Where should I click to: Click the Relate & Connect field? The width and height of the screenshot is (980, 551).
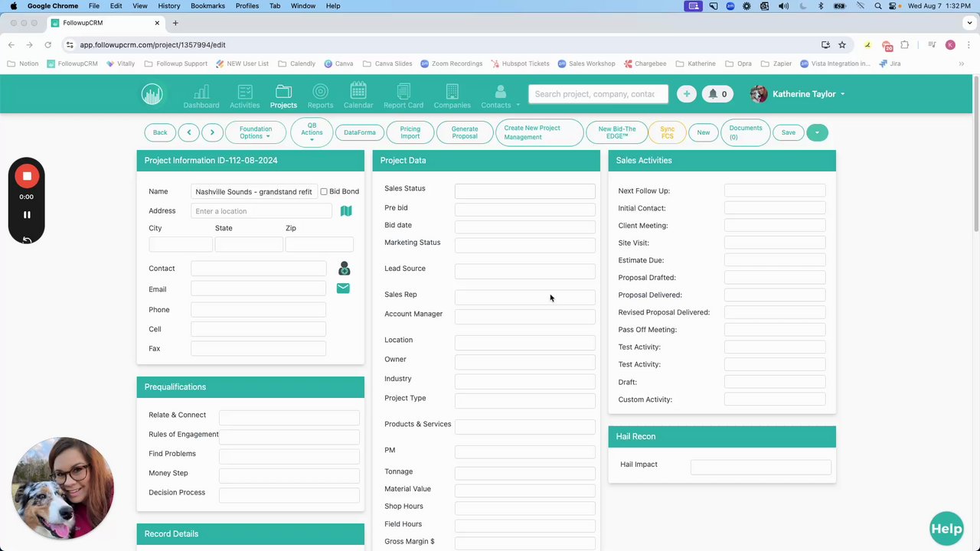(x=289, y=418)
